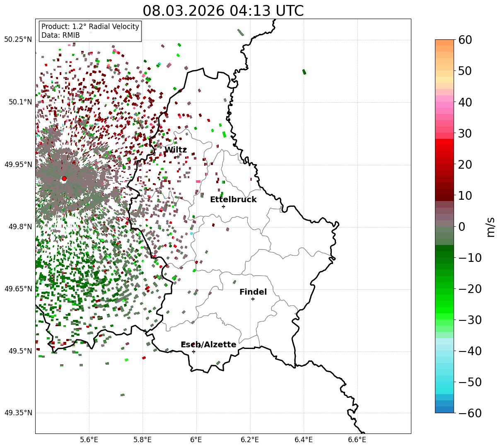Viewport: 500px width, 448px height.
Task: Click the orange top end of colorbar
Action: click(444, 43)
